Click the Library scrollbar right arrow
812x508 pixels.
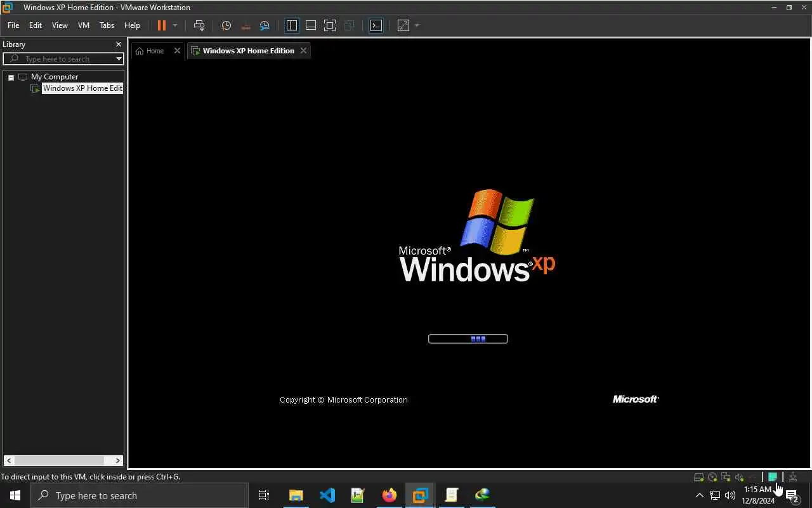[118, 460]
